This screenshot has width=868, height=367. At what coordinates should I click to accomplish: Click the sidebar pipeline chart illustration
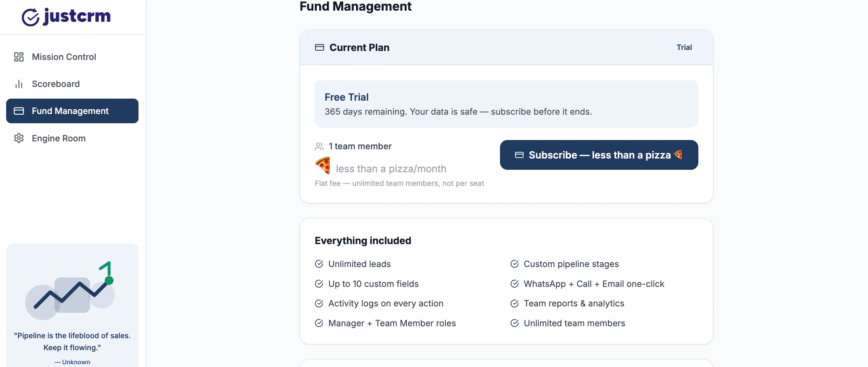pos(70,290)
